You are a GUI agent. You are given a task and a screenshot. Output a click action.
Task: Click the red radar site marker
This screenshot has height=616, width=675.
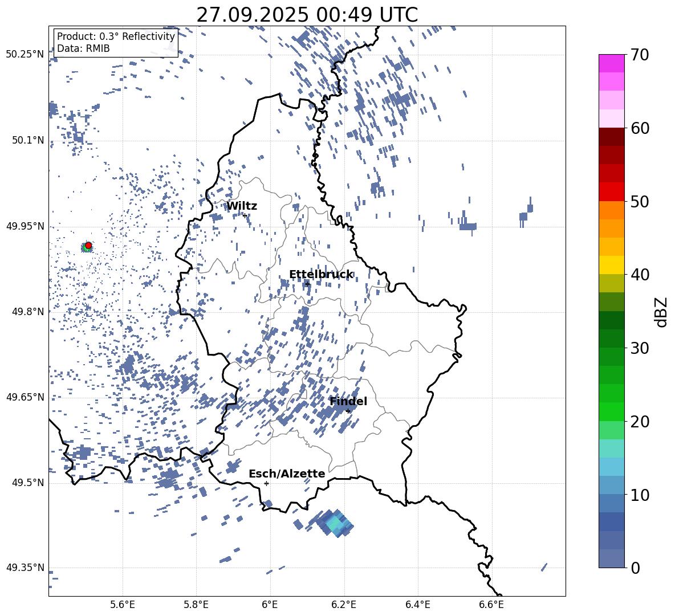88,246
